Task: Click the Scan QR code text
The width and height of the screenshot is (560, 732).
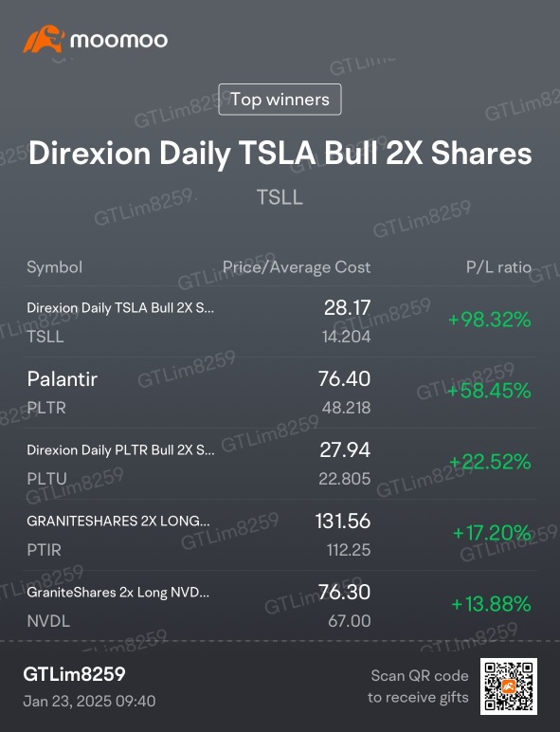Action: [420, 675]
